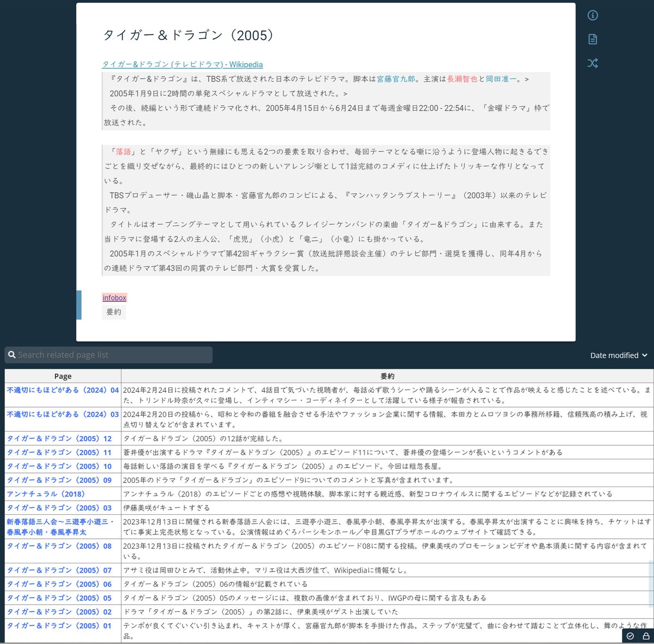This screenshot has height=644, width=654.
Task: Open the タイガー＆ドラゴン Wikipedia article link
Action: pyautogui.click(x=182, y=64)
